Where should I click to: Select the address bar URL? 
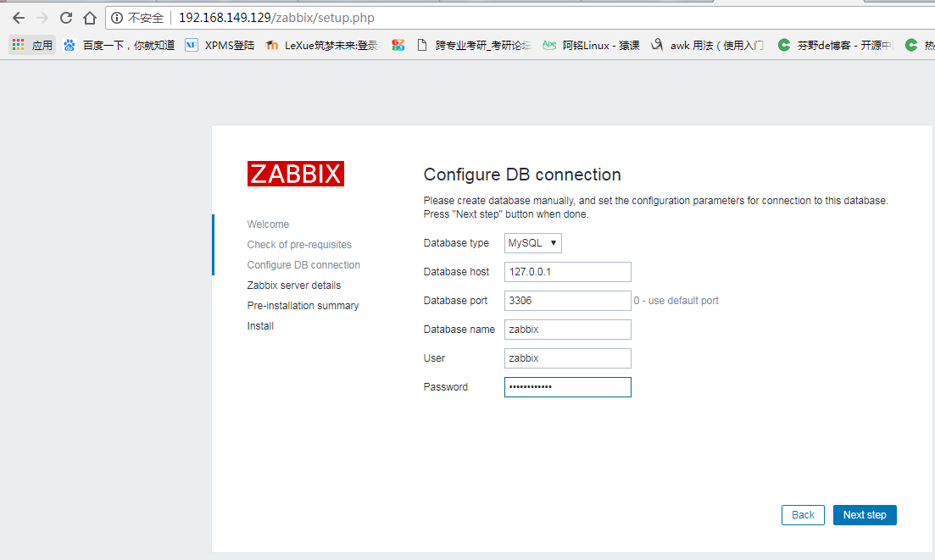point(276,18)
